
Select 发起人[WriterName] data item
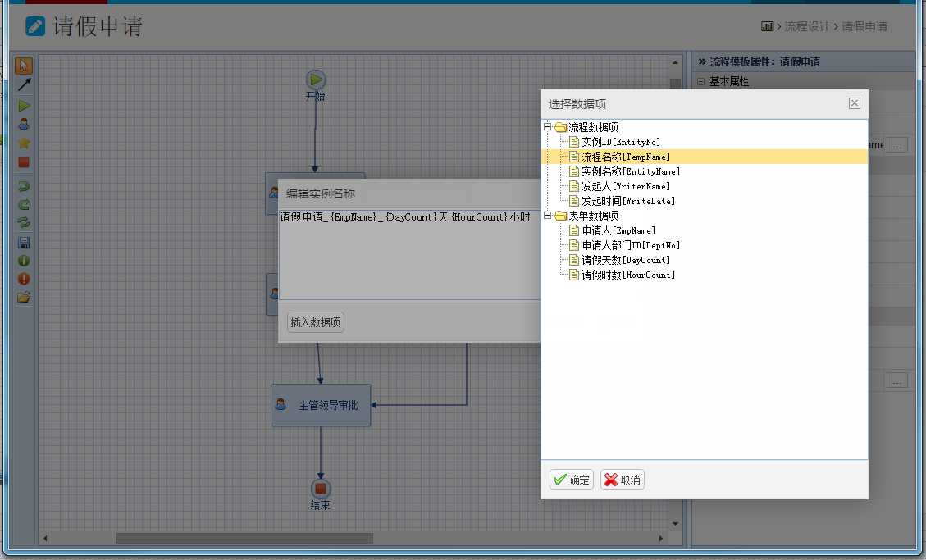[626, 186]
